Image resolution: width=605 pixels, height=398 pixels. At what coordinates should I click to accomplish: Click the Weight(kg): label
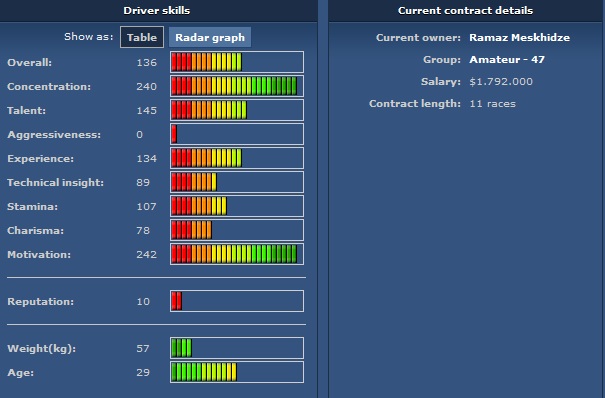click(42, 349)
